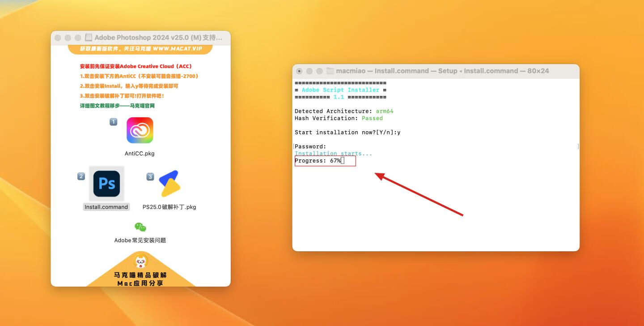The image size is (644, 326).
Task: Click the Progress: 67% line in Terminal
Action: point(319,161)
